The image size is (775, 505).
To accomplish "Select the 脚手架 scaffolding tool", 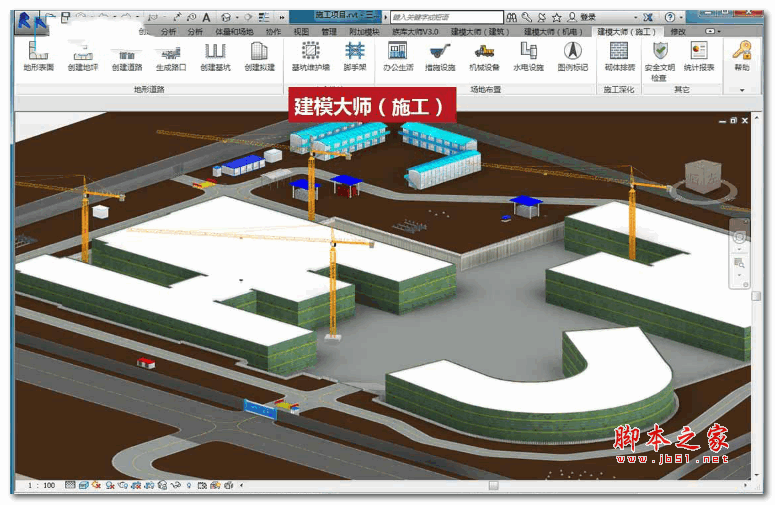I will click(355, 57).
